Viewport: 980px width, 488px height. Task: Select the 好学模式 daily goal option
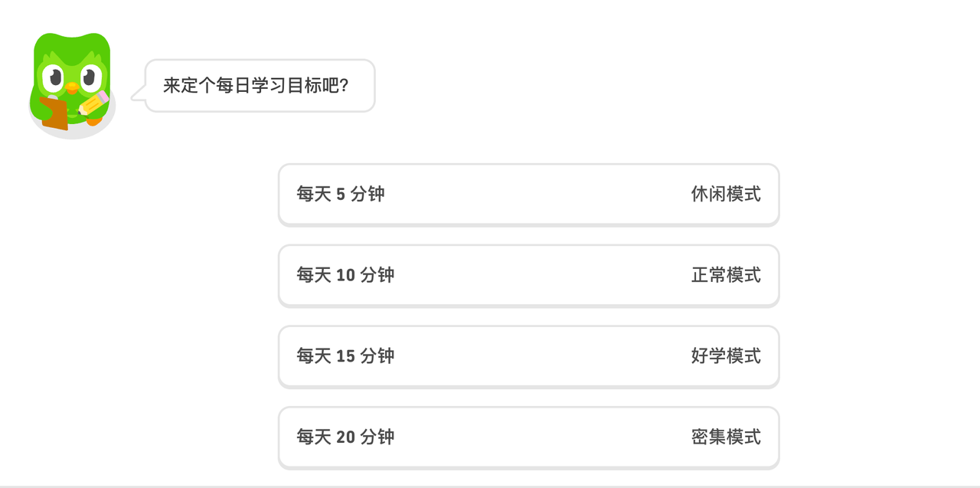point(528,355)
